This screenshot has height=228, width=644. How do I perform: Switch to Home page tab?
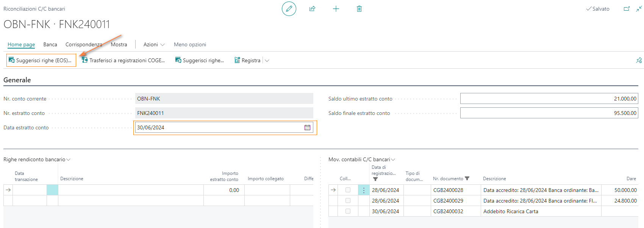[21, 44]
